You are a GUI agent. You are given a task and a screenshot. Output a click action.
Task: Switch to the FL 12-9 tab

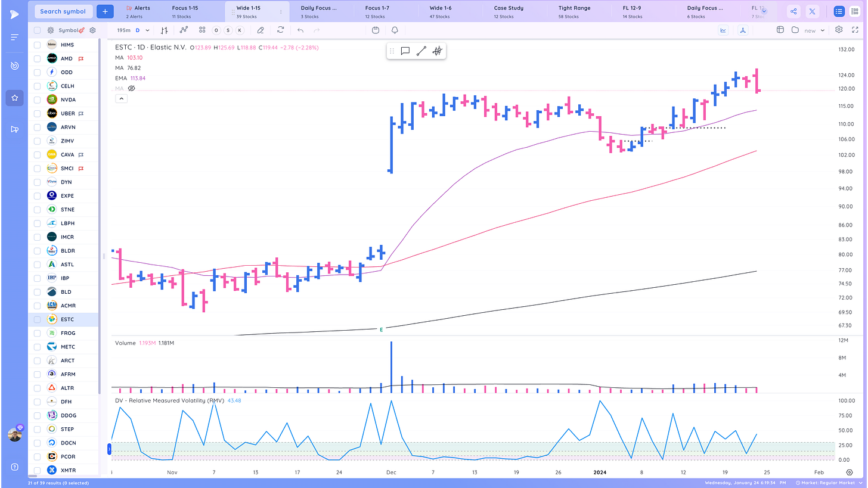pos(633,11)
